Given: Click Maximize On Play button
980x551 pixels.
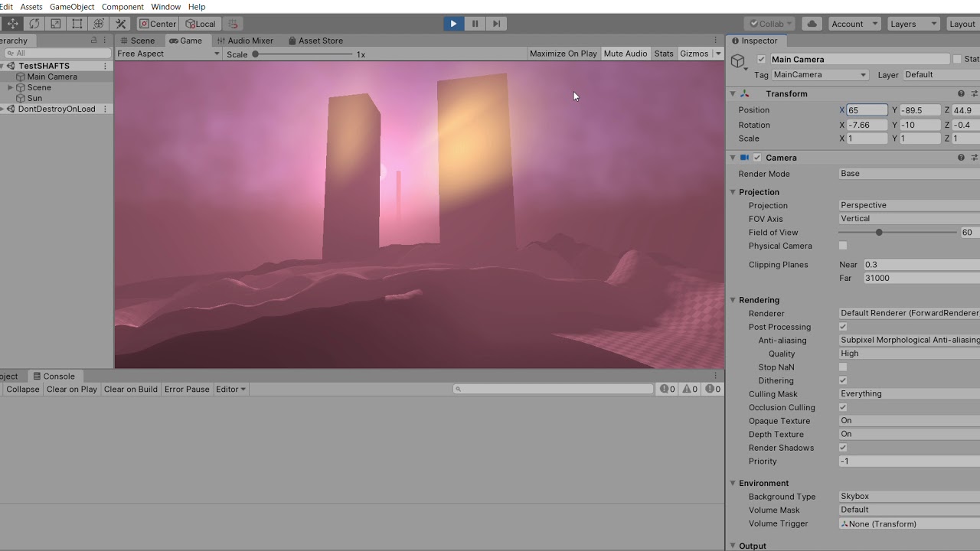Looking at the screenshot, I should 563,54.
